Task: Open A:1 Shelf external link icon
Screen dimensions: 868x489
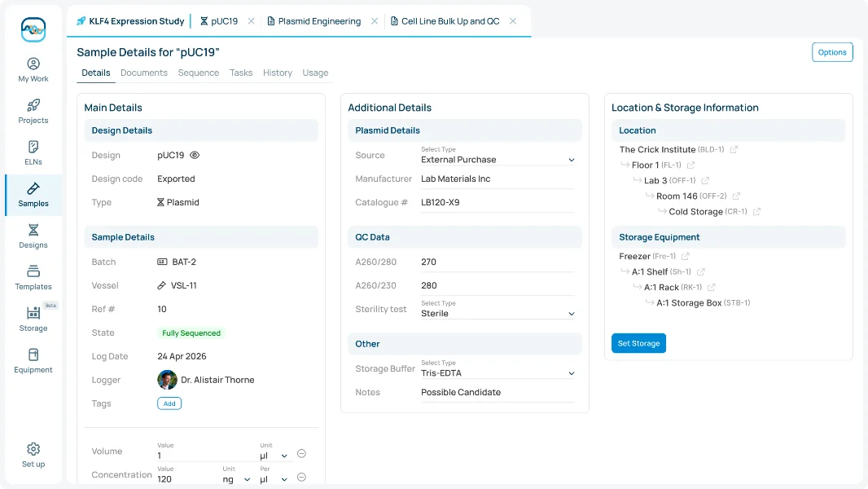Action: pos(700,272)
